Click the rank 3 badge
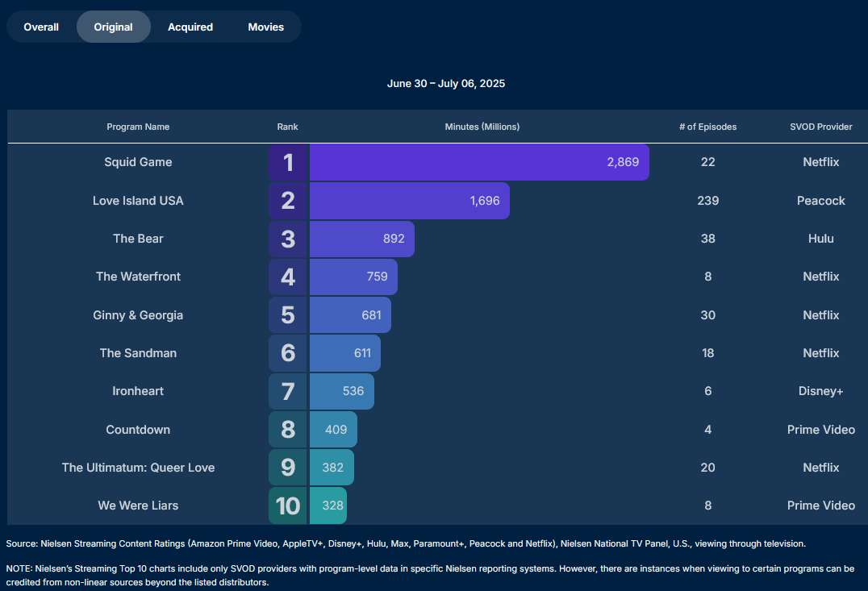The width and height of the screenshot is (868, 591). point(288,239)
